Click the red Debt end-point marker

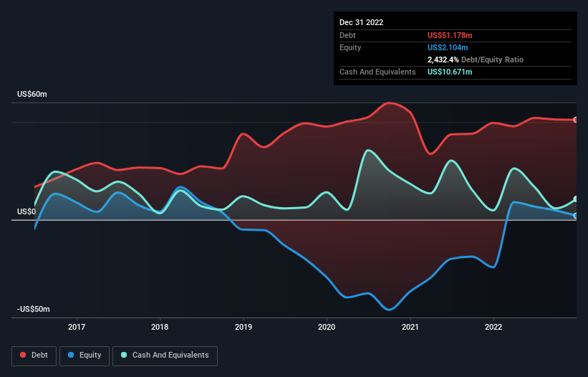pyautogui.click(x=576, y=120)
